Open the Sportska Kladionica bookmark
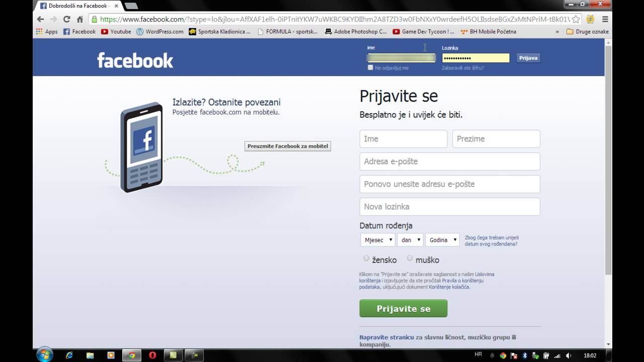The image size is (644, 362). [x=219, y=31]
